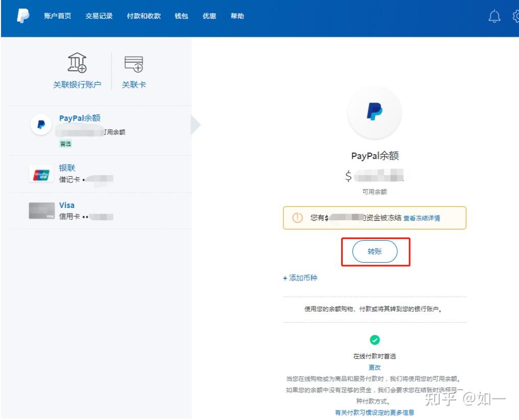Click 使用您的余额购物 description text
This screenshot has width=519, height=420.
(373, 309)
